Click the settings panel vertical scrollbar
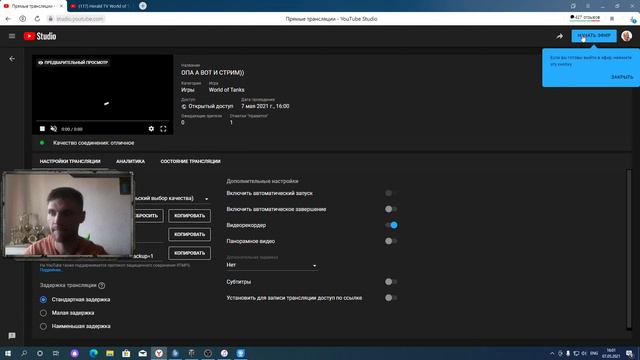This screenshot has height=360, width=640. pyautogui.click(x=629, y=249)
